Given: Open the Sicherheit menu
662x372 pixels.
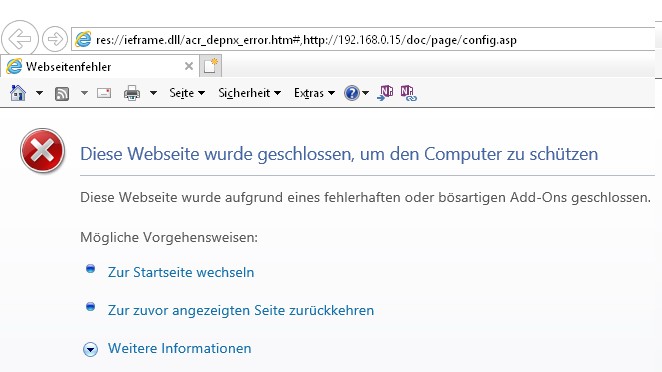Looking at the screenshot, I should coord(250,93).
